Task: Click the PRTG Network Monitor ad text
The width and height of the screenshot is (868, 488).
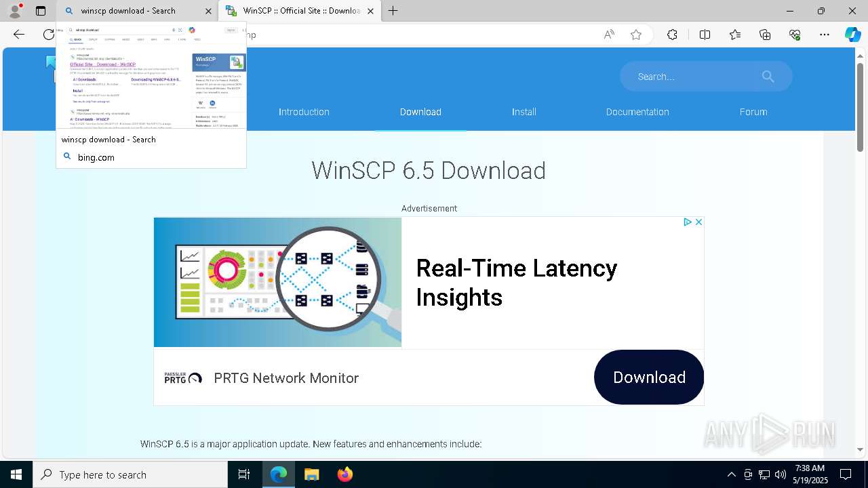Action: click(x=286, y=378)
